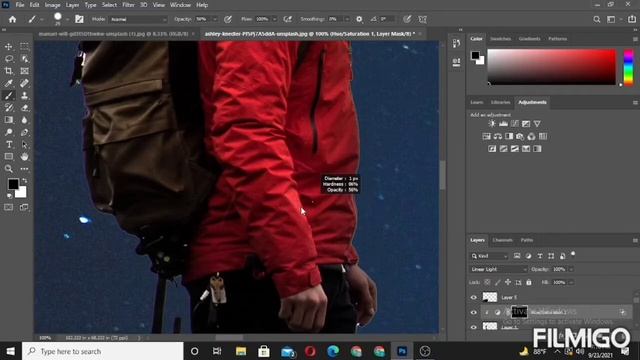Switch to the Swatches tab

point(501,39)
